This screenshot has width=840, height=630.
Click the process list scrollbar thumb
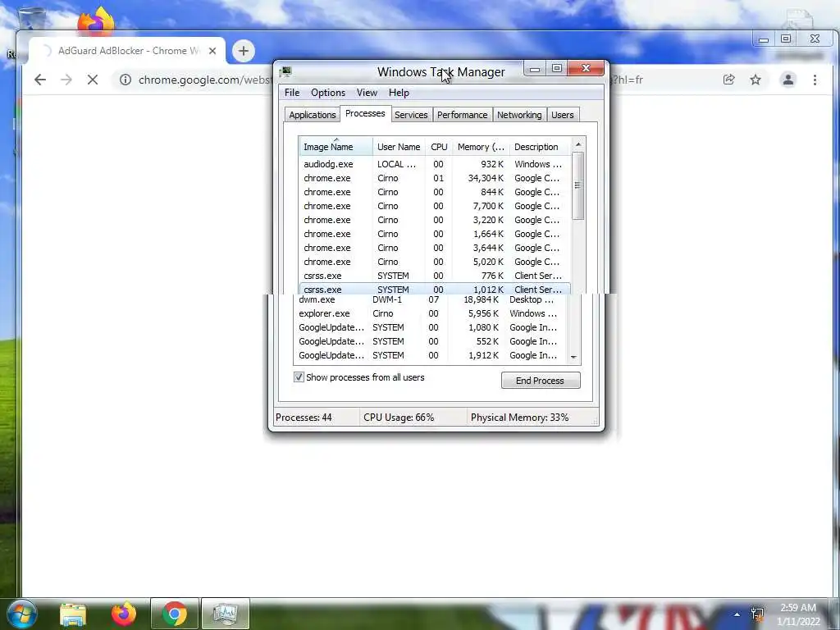click(578, 185)
